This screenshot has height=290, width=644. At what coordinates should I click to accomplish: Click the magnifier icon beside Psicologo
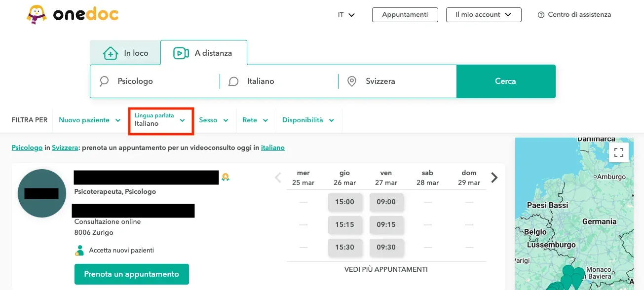click(104, 81)
